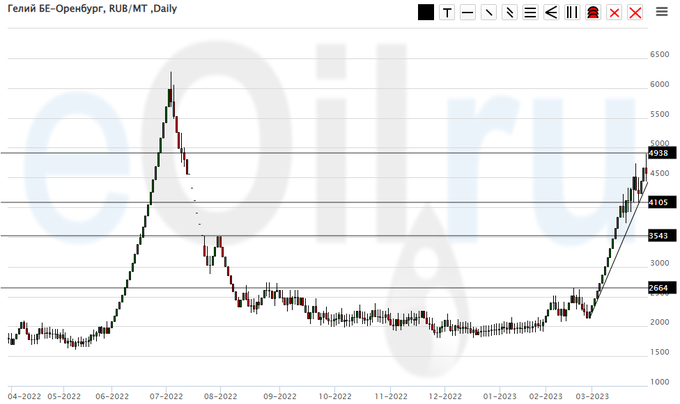Select the fan lines tool

pyautogui.click(x=551, y=12)
